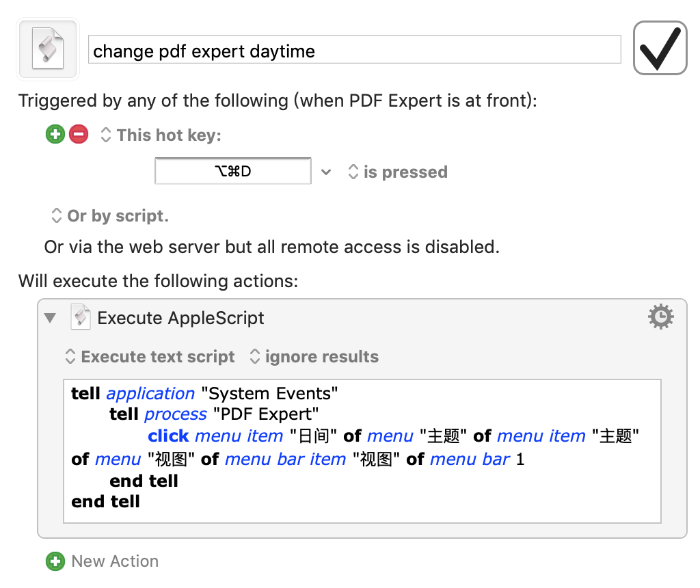700x588 pixels.
Task: Collapse the Execute AppleScript action
Action: 50,318
